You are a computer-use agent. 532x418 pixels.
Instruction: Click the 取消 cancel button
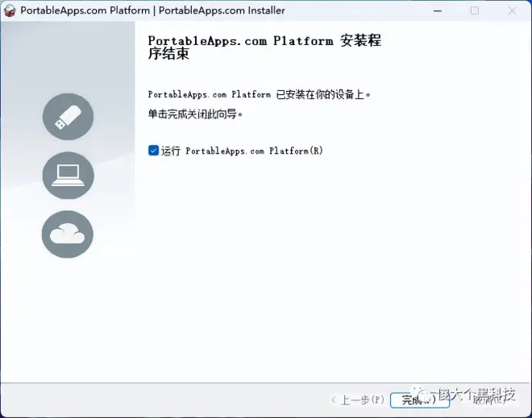coord(488,400)
